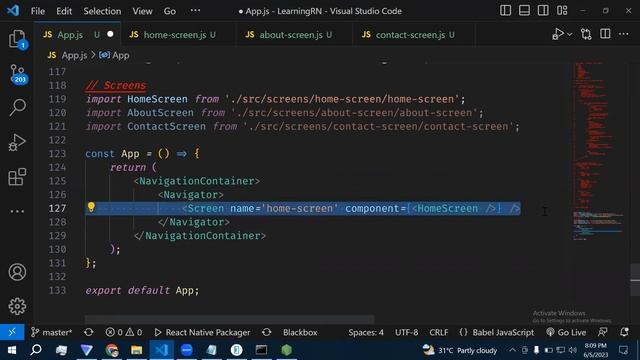
Task: Click the remote window indicator in status bar
Action: [12, 332]
